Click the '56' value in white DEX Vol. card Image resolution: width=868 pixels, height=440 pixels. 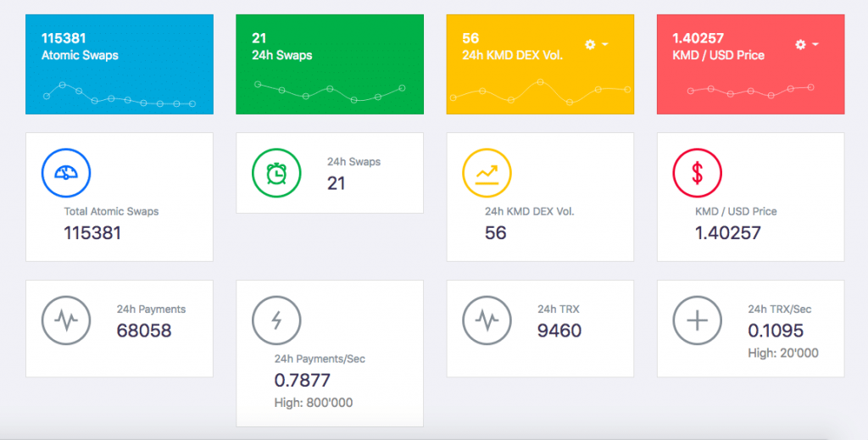(495, 233)
